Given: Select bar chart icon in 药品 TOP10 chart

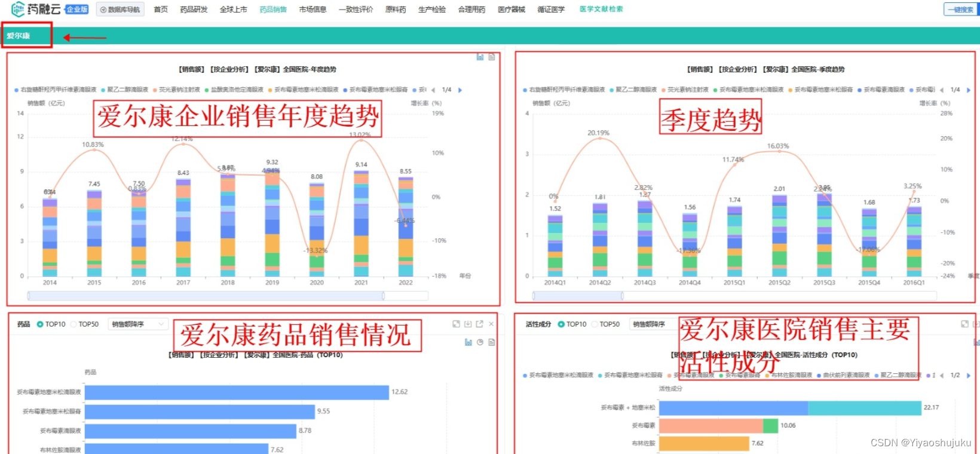Looking at the screenshot, I should 468,342.
